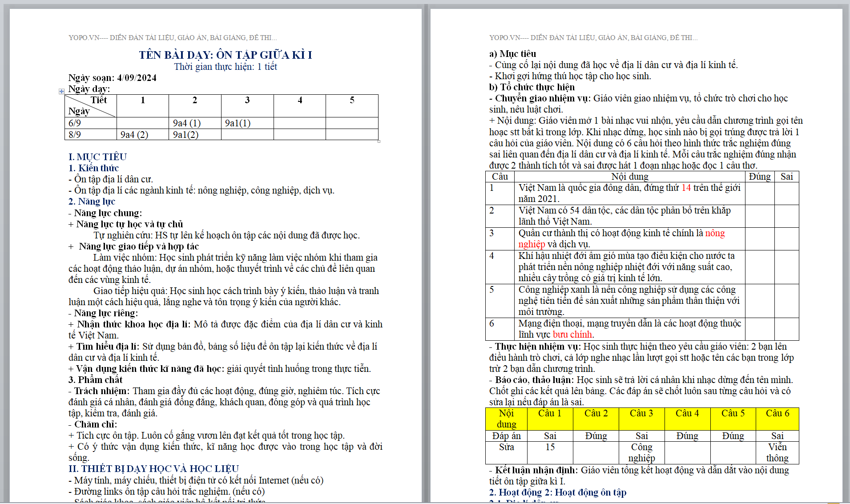
Task: Click the resize handle at the schedule table's corner
Action: [x=379, y=141]
